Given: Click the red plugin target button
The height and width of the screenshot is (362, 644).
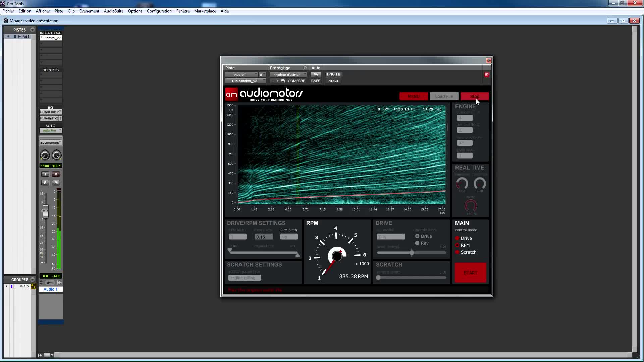Looking at the screenshot, I should click(x=487, y=75).
